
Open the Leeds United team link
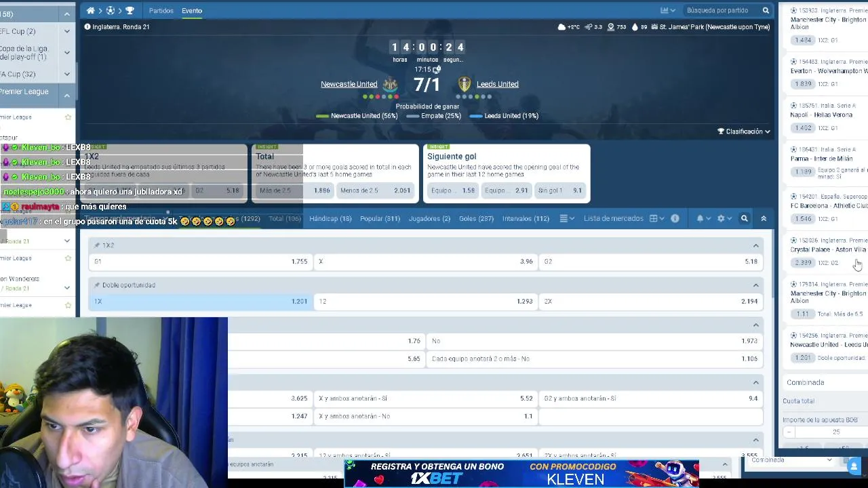tap(497, 84)
